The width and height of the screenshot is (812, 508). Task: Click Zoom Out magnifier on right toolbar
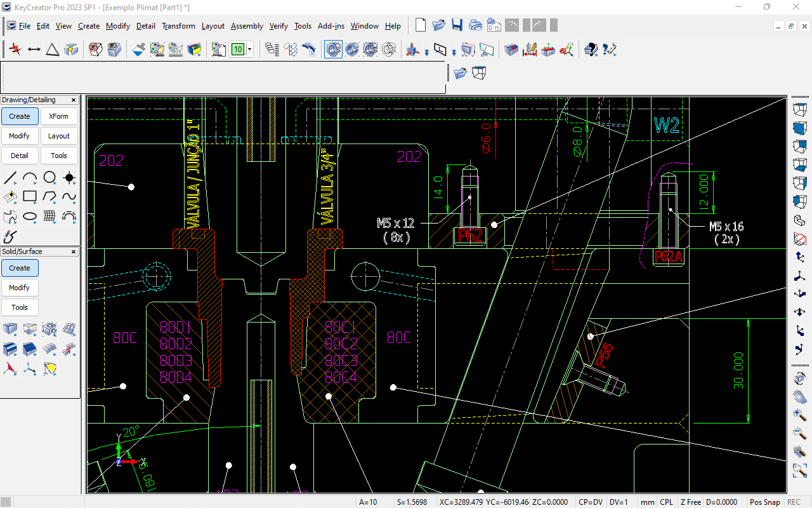(800, 434)
